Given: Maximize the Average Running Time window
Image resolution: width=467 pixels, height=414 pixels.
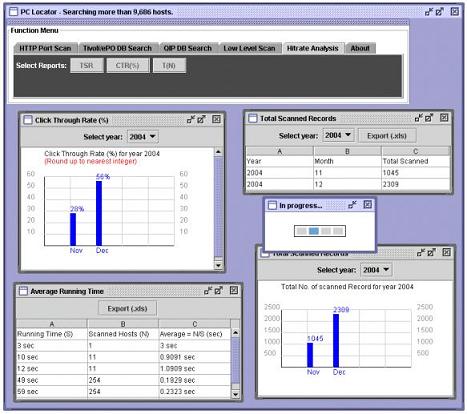Looking at the screenshot, I should tap(219, 291).
